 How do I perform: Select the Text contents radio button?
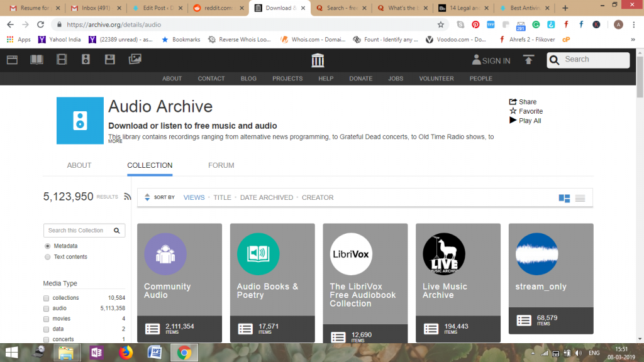(x=48, y=257)
